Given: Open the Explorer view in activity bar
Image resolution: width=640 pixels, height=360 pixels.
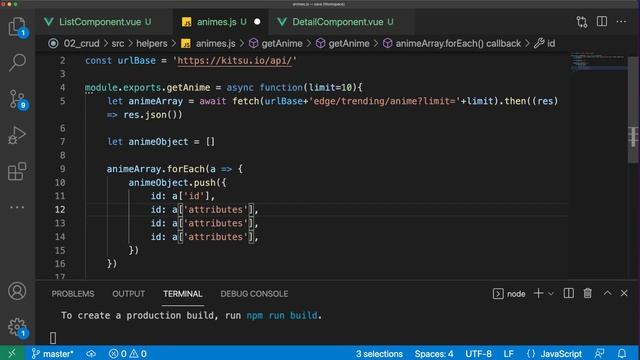Looking at the screenshot, I should pos(17,27).
